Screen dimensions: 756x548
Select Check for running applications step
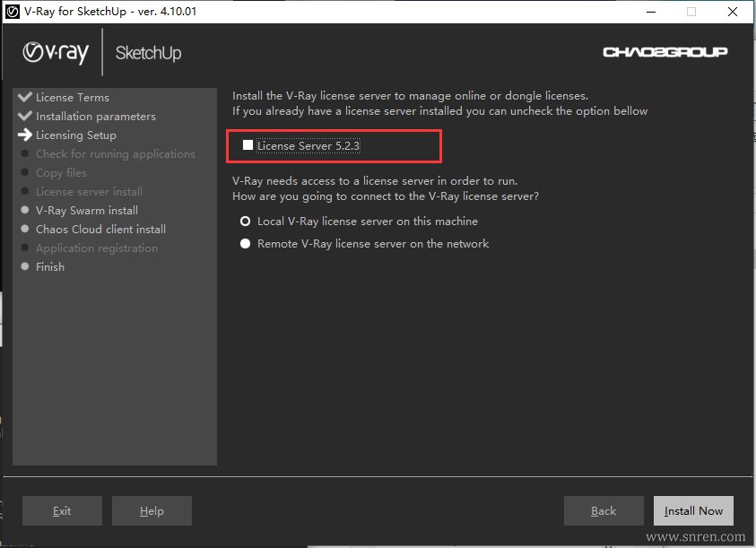point(115,154)
